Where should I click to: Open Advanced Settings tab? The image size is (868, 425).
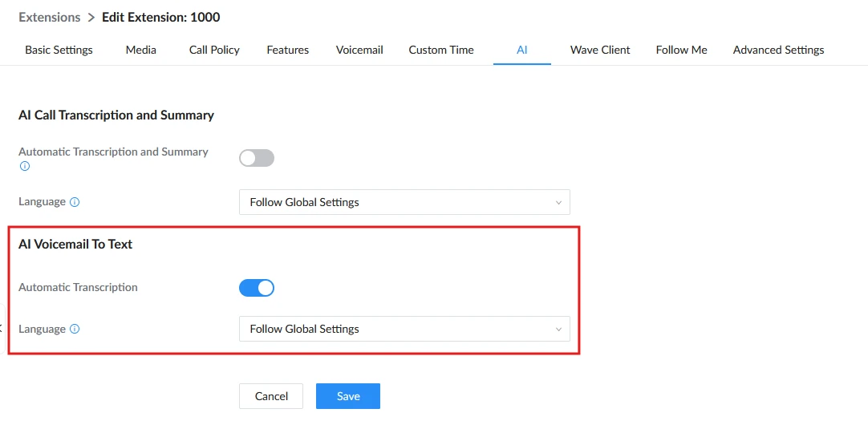coord(778,50)
